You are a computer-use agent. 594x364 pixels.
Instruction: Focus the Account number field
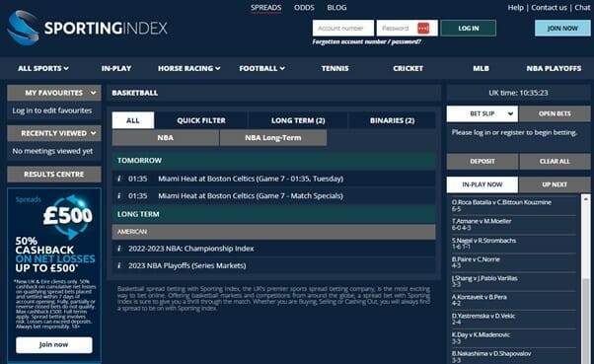pos(342,28)
